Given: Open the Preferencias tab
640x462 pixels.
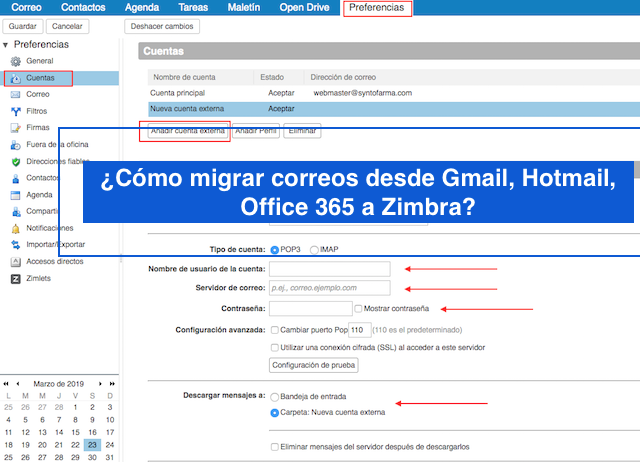Looking at the screenshot, I should point(377,7).
